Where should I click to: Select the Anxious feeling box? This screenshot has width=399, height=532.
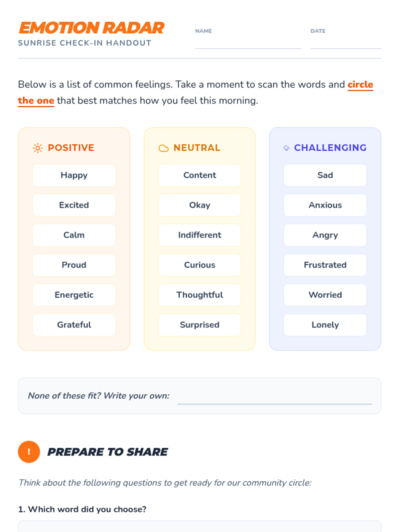coord(325,205)
